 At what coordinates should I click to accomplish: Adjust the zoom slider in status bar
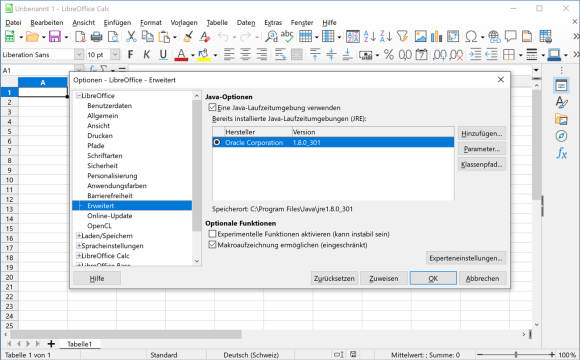click(x=516, y=354)
